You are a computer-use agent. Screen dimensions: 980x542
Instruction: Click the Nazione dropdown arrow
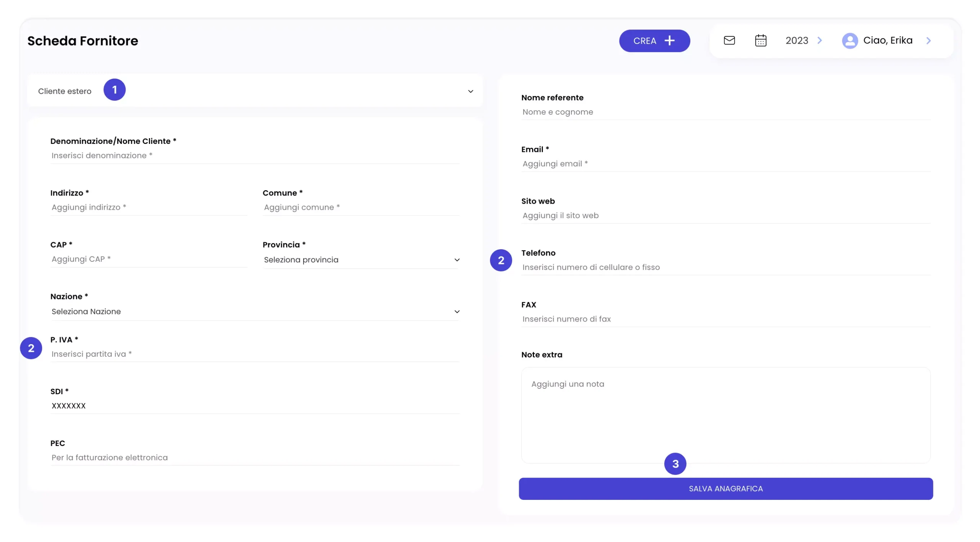pyautogui.click(x=457, y=312)
